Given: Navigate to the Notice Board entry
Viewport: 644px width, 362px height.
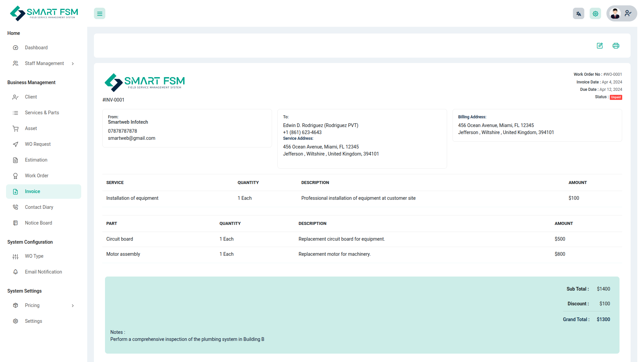Looking at the screenshot, I should tap(38, 223).
